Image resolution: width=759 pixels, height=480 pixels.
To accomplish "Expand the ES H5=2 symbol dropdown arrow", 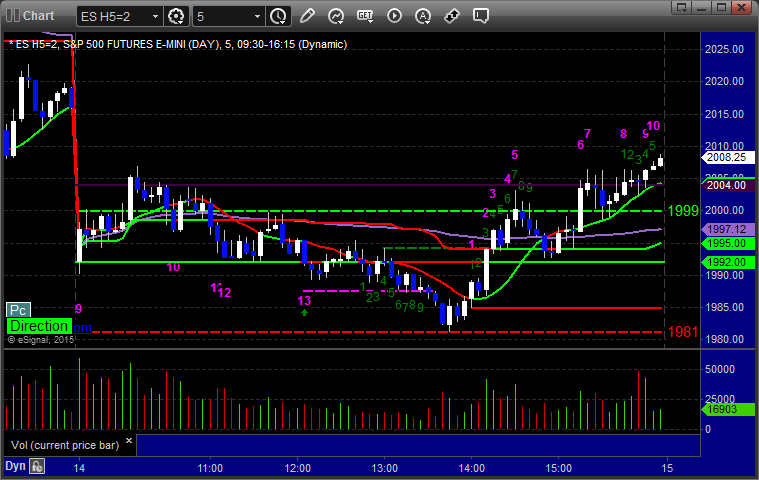I will click(x=155, y=16).
